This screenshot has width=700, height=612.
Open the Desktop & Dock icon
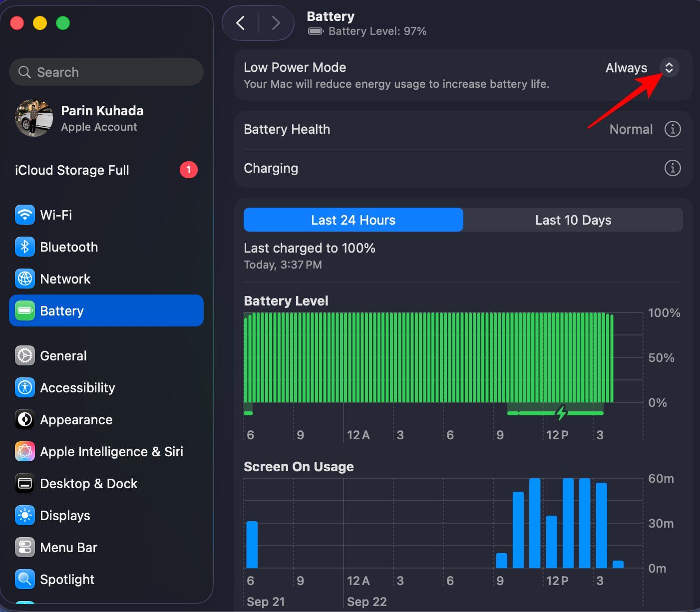25,484
